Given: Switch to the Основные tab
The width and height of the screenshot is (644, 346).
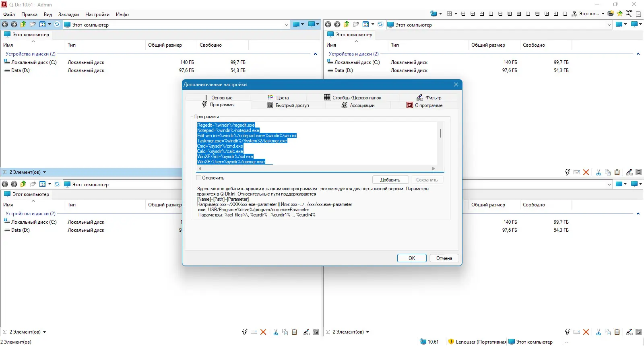Looking at the screenshot, I should coord(218,97).
